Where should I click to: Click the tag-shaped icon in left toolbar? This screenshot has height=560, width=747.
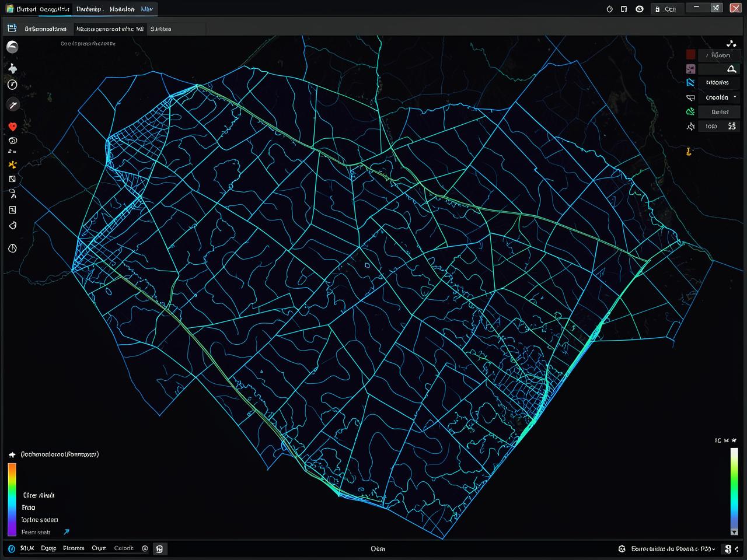[12, 226]
